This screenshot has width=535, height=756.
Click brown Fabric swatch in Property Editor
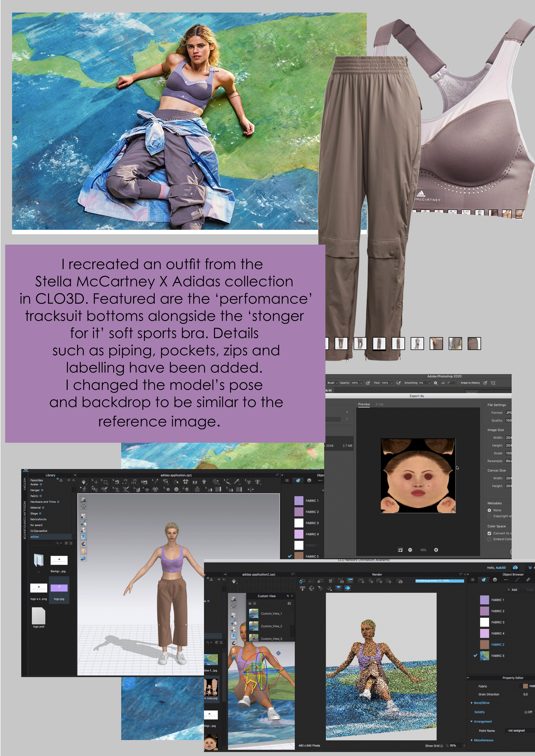pos(525,686)
